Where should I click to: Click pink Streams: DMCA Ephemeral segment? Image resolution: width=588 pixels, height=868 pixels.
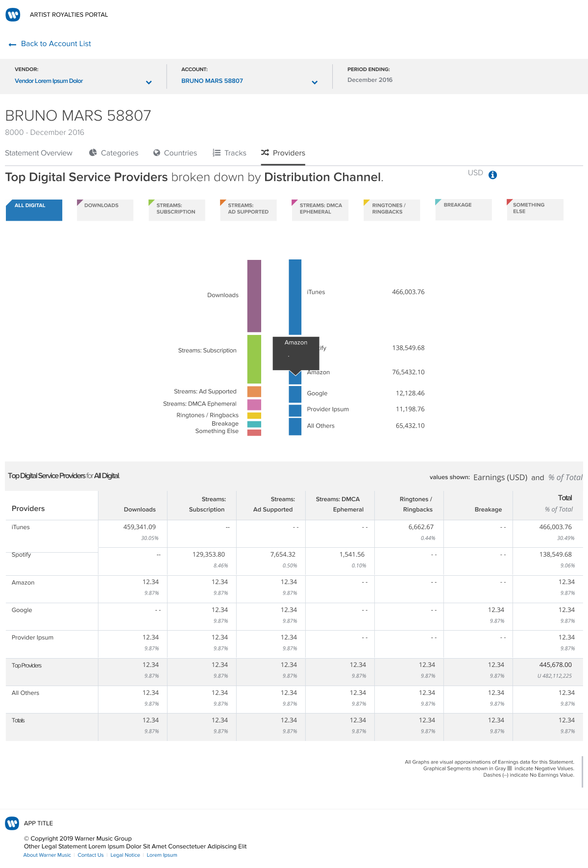[254, 405]
